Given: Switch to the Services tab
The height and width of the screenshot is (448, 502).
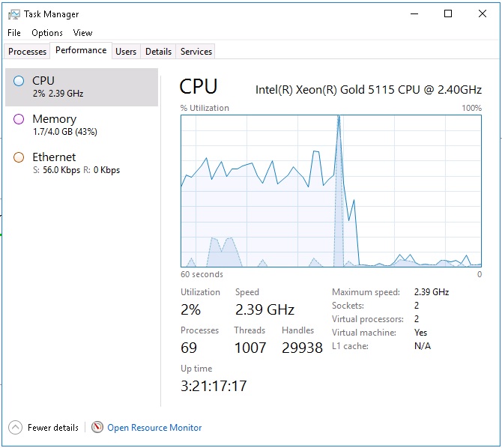Looking at the screenshot, I should [x=196, y=52].
